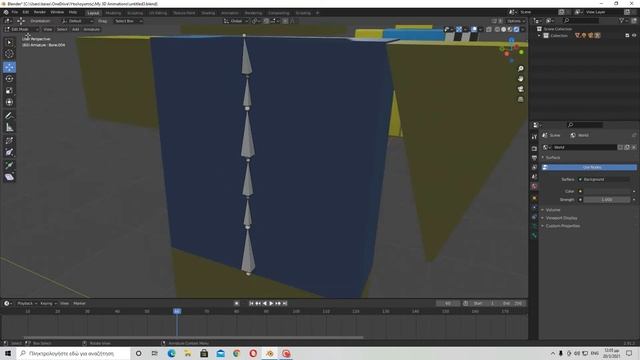Screen dimensions: 640x360
Task: Activate the Transform tool
Action: (x=9, y=102)
